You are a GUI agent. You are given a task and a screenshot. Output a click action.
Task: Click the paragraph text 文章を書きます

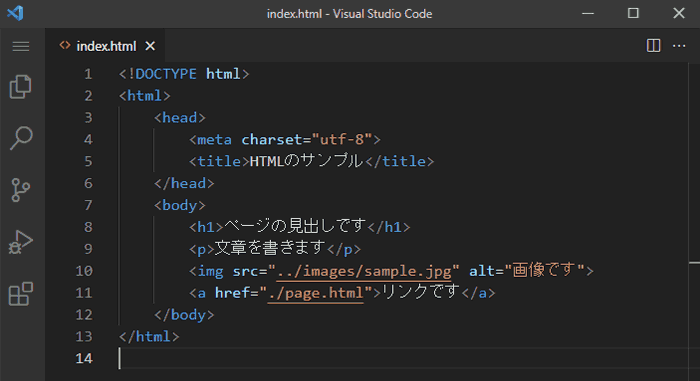pyautogui.click(x=270, y=248)
